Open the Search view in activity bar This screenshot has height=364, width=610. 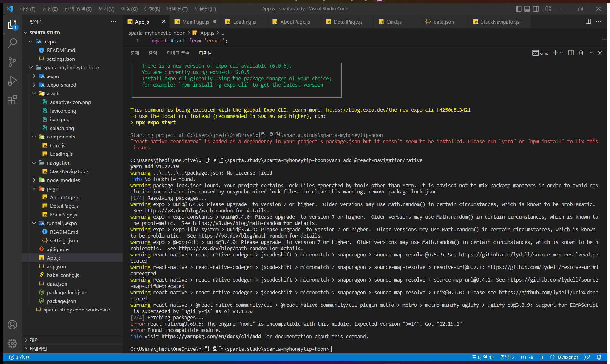(12, 43)
